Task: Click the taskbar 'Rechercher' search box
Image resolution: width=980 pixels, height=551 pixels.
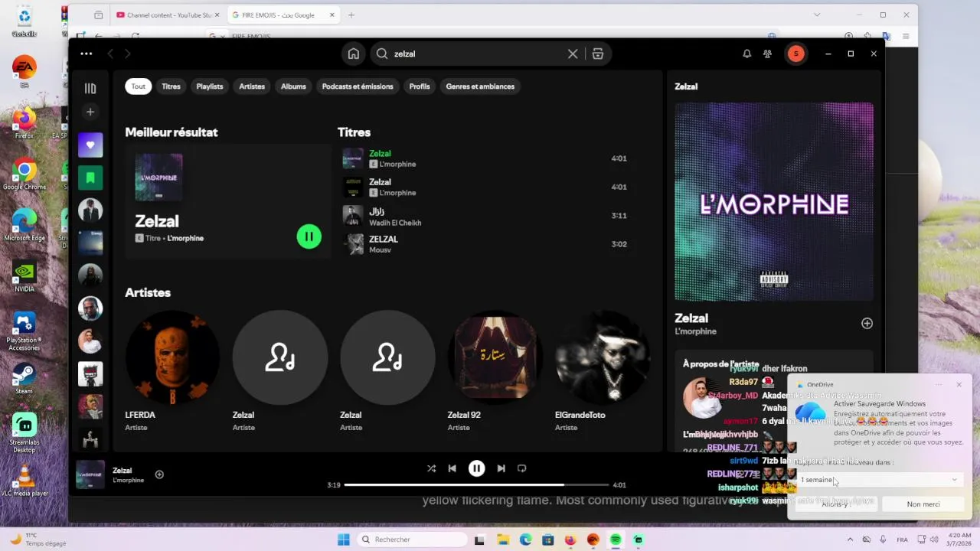Action: point(413,540)
